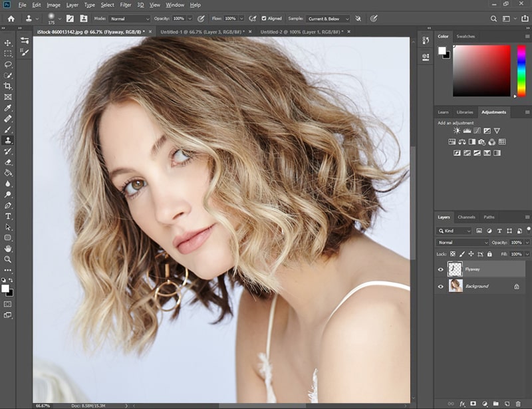Select the Move tool
Image resolution: width=532 pixels, height=409 pixels.
(x=7, y=43)
